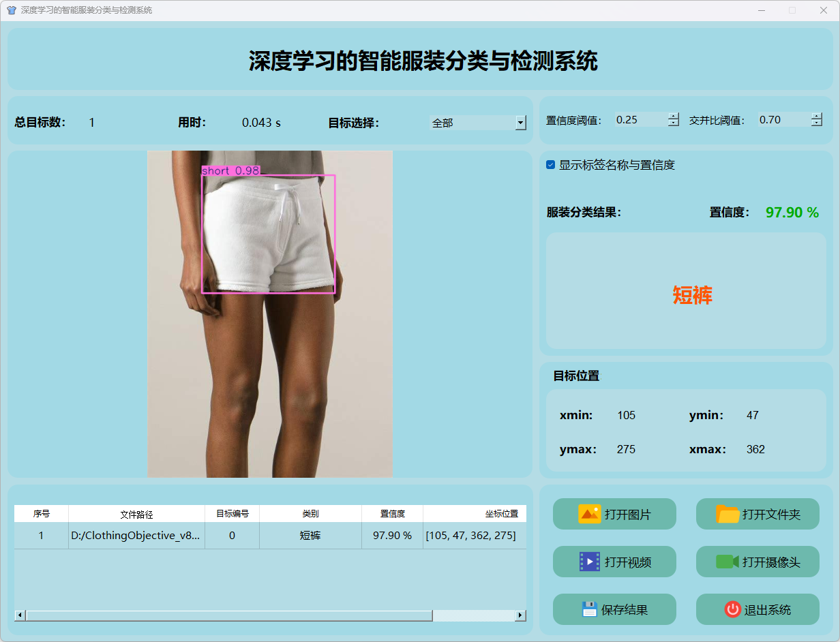Click the 类别 column header in results table
Image resolution: width=840 pixels, height=642 pixels.
310,514
